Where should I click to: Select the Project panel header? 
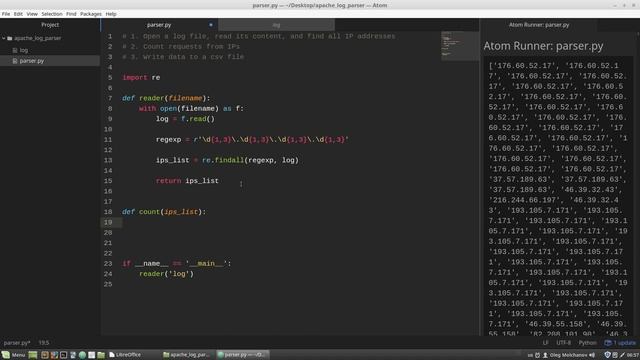coord(50,25)
